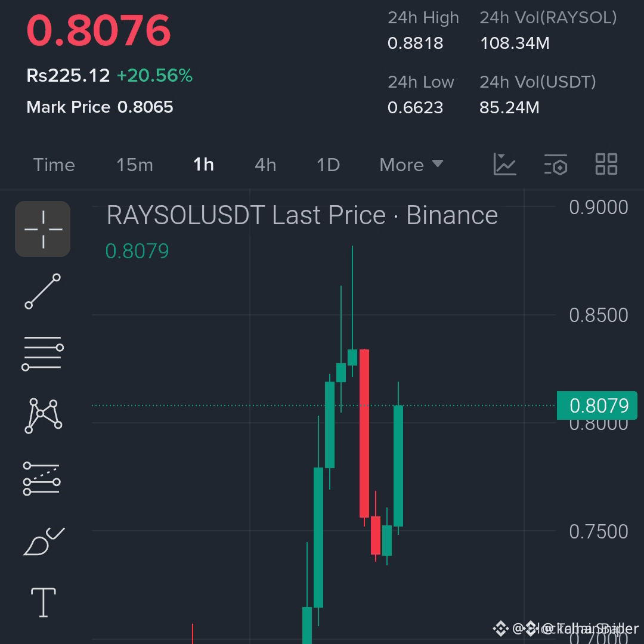The height and width of the screenshot is (644, 644).
Task: Click the 24h High value 0.8818
Action: coord(415,43)
